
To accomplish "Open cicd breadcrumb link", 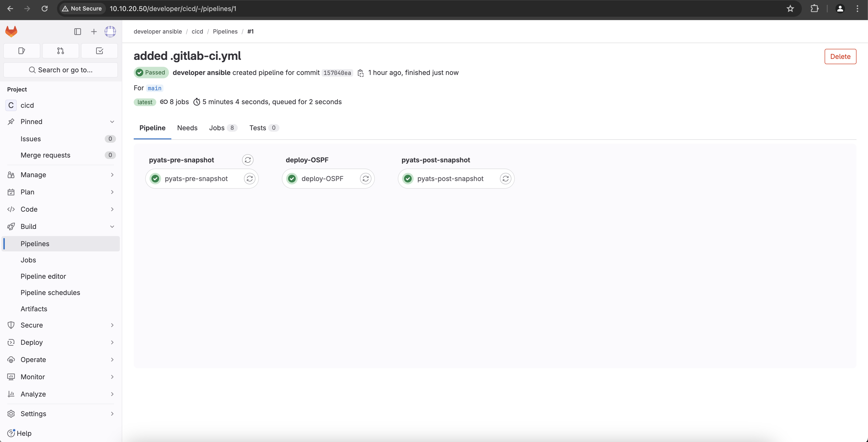I will point(197,31).
